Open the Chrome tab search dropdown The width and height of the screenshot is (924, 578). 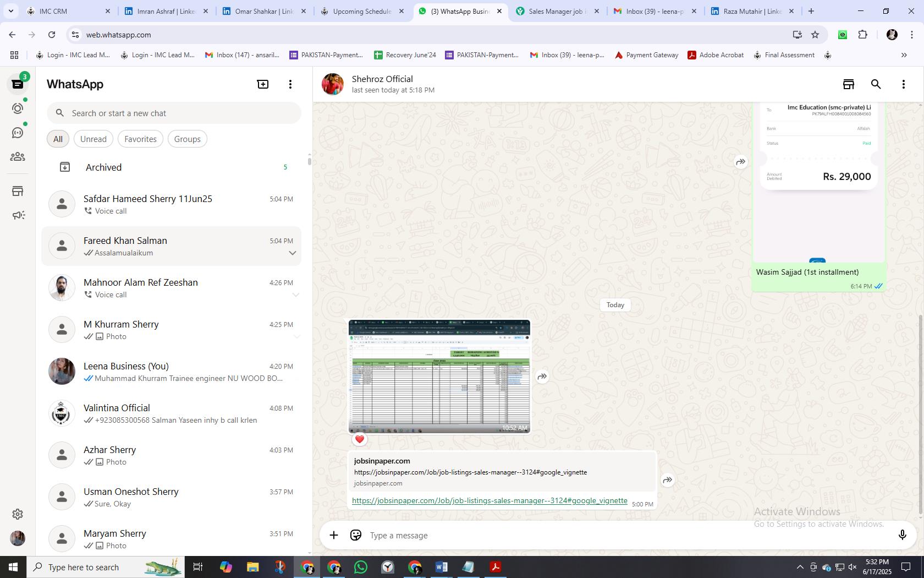(x=10, y=11)
